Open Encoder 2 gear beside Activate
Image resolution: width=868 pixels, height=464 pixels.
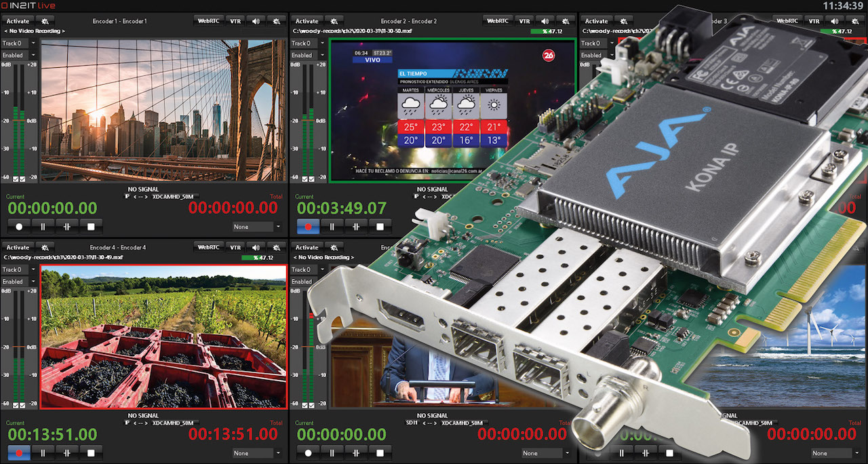click(334, 21)
